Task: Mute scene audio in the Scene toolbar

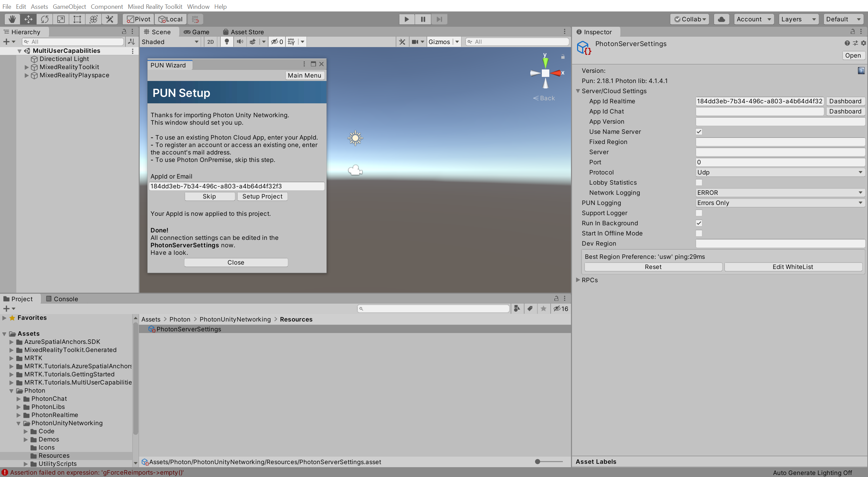Action: (240, 42)
